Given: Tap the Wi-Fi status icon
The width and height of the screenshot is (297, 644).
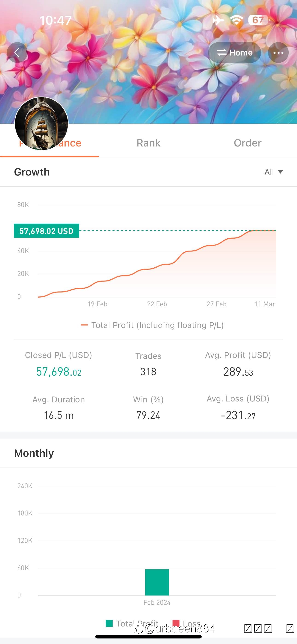Looking at the screenshot, I should (x=236, y=20).
